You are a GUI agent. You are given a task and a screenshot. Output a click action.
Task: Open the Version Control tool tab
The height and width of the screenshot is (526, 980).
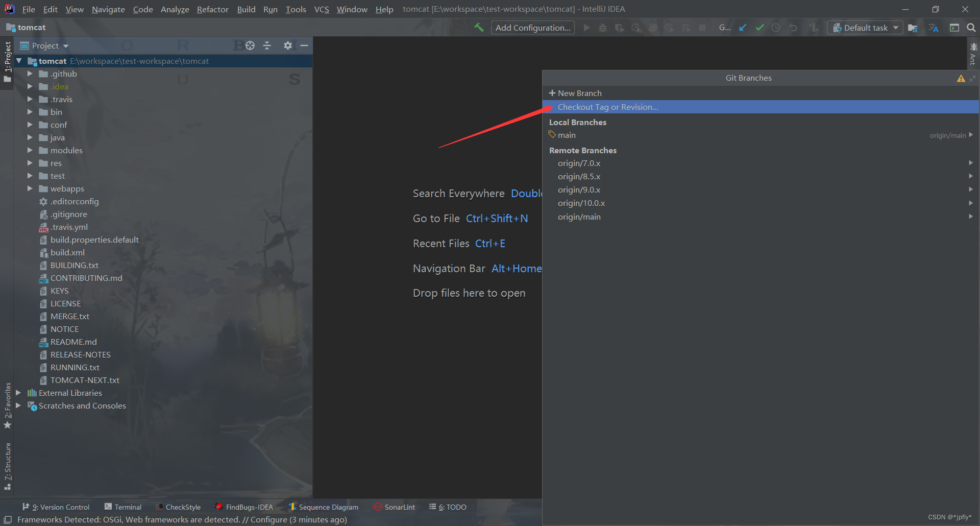point(56,507)
